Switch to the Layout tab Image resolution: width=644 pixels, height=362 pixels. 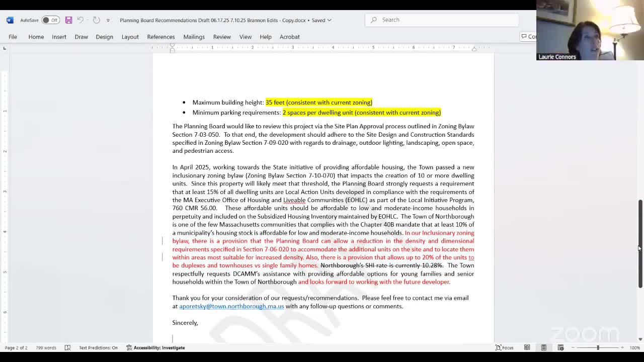(x=130, y=37)
